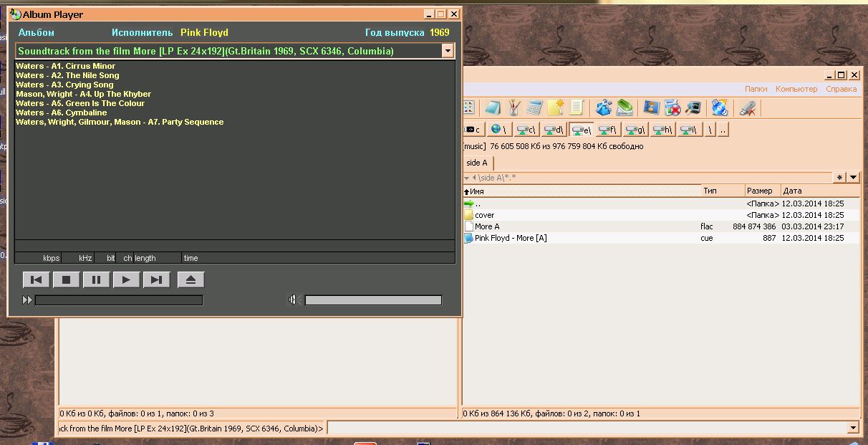Open the tools wrench settings toolbar icon
Viewport: 868px width, 445px height.
tap(604, 107)
